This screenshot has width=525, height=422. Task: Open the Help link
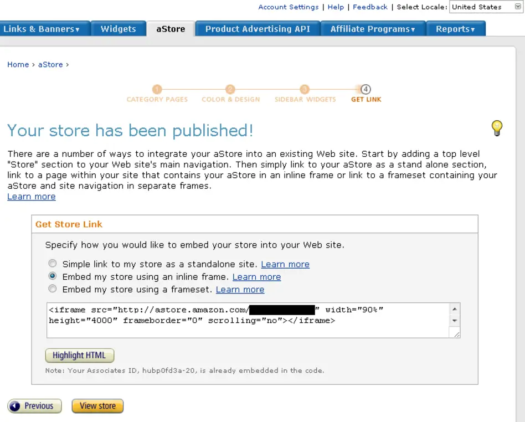click(x=335, y=7)
